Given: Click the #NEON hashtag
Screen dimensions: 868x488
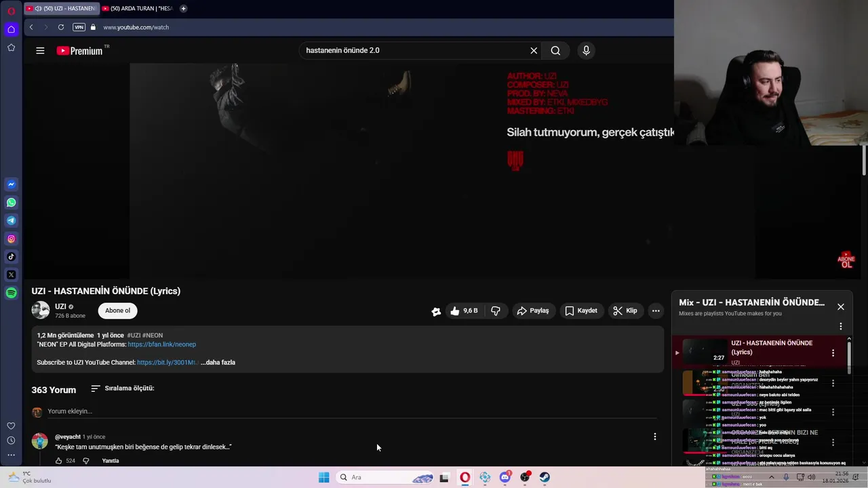Looking at the screenshot, I should coord(153,335).
